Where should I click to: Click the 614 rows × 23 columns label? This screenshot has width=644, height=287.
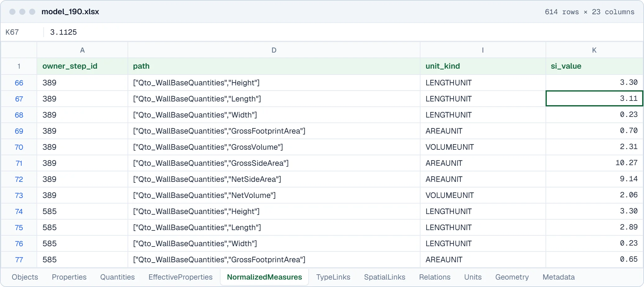point(590,12)
